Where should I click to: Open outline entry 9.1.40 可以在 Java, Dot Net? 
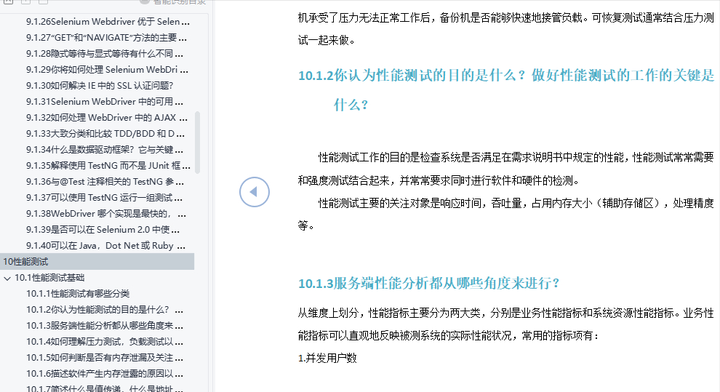107,246
